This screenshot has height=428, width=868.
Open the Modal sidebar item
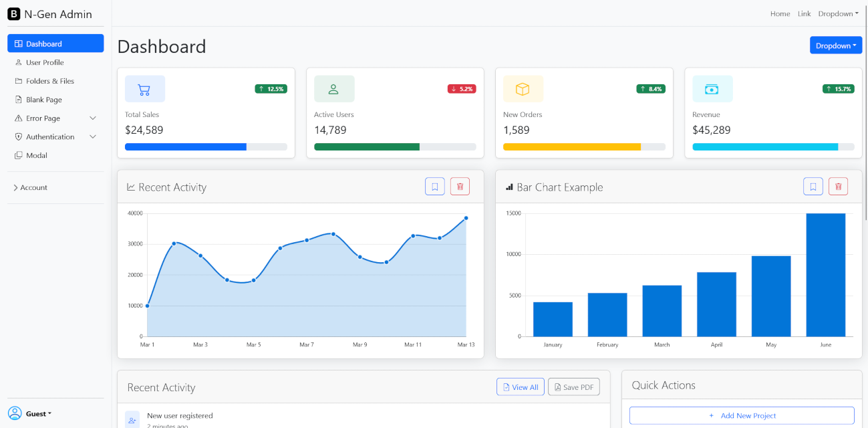click(55, 155)
